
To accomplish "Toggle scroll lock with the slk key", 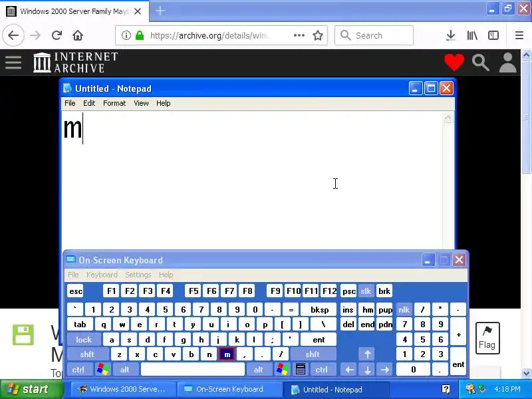I will pos(366,291).
